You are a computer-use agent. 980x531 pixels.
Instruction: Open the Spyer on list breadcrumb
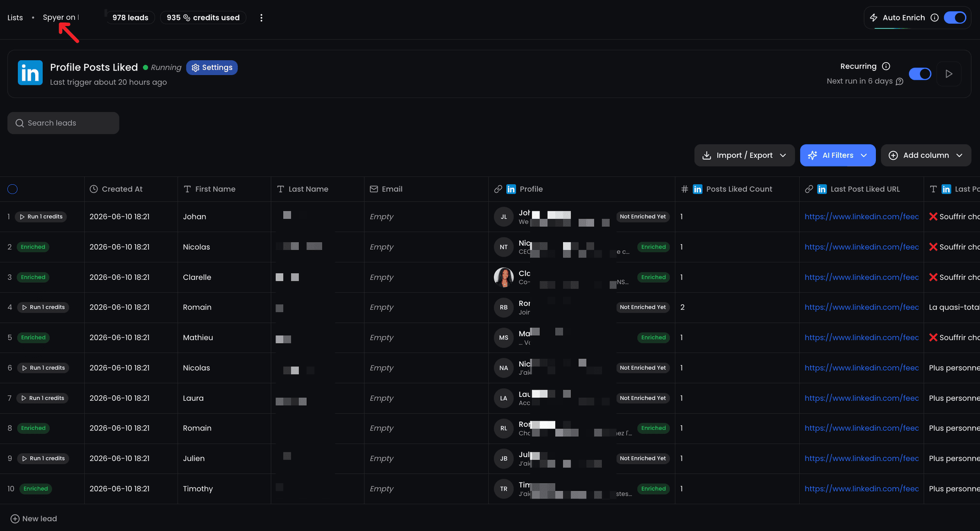tap(60, 17)
